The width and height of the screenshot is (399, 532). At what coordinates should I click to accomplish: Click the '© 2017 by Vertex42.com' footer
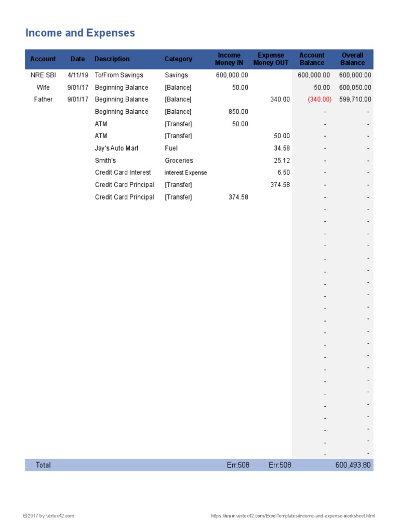click(48, 516)
